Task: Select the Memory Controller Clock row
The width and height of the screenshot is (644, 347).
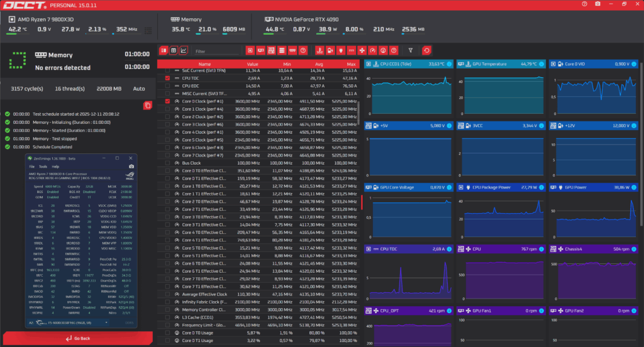Action: click(258, 310)
